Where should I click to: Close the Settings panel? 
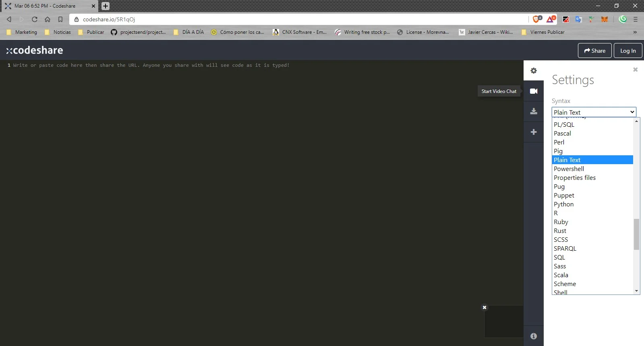click(x=636, y=70)
